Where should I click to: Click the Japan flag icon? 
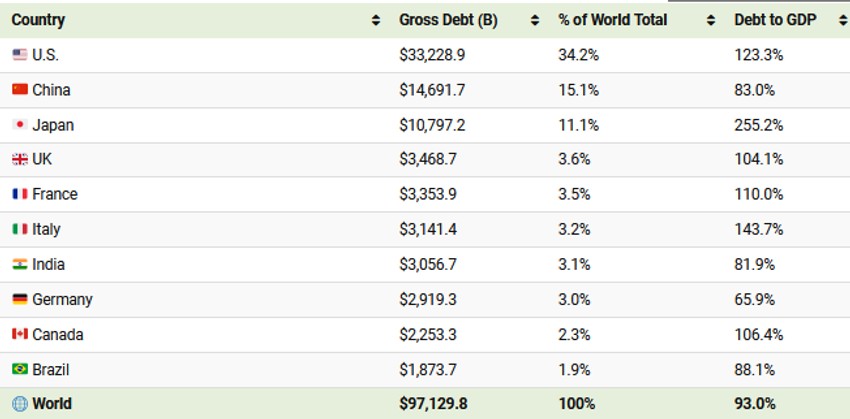click(20, 125)
